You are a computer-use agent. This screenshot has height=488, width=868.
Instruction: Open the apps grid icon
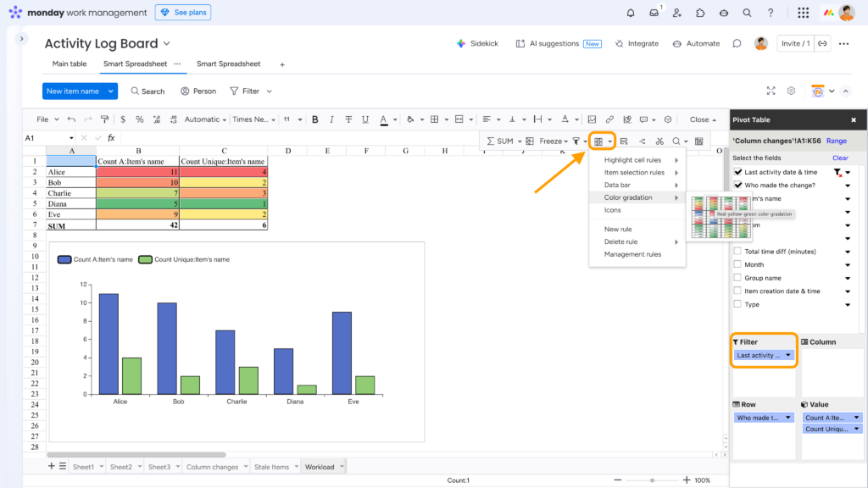[x=804, y=13]
